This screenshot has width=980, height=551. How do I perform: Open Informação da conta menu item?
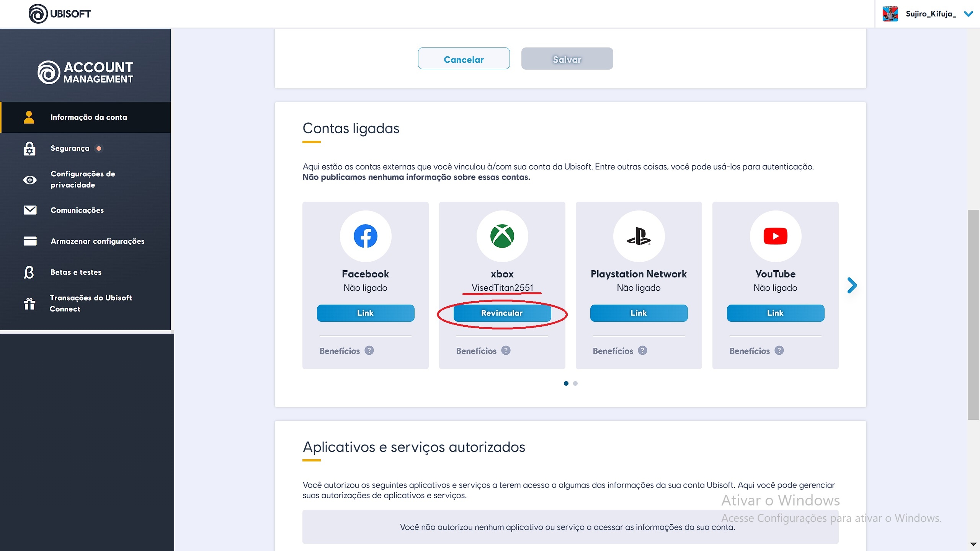point(85,117)
